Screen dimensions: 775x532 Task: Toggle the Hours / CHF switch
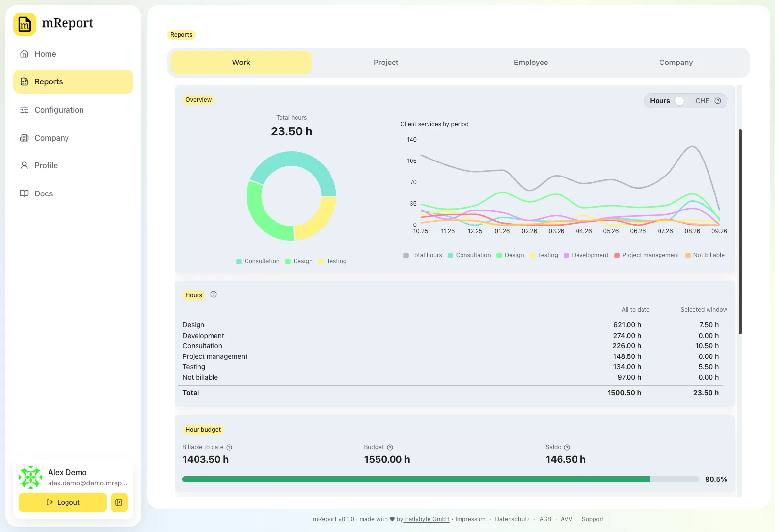coord(682,101)
